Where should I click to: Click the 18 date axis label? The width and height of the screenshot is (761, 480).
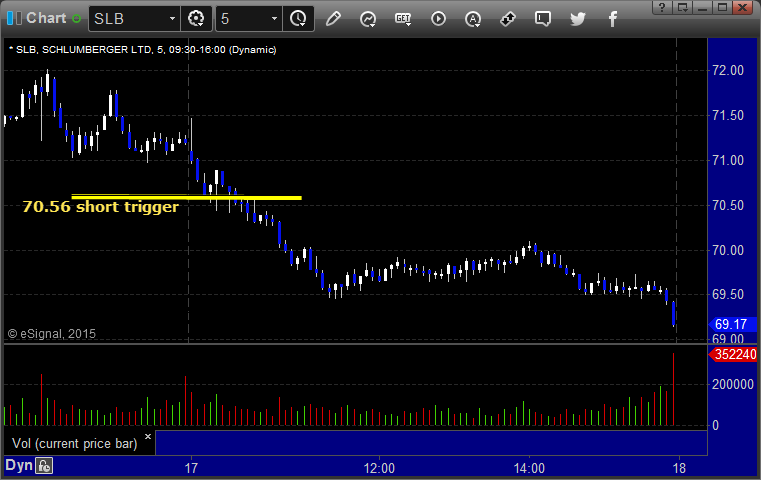(679, 468)
